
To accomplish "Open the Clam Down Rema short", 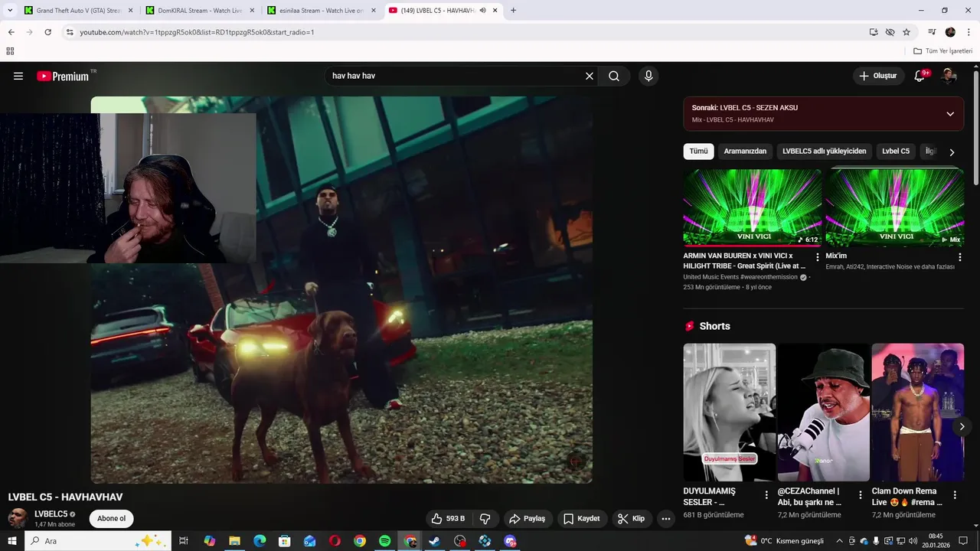I will pyautogui.click(x=917, y=412).
